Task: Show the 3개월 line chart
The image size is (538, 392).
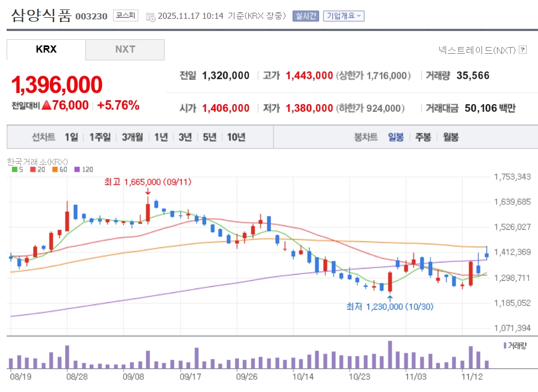Action: pos(132,137)
